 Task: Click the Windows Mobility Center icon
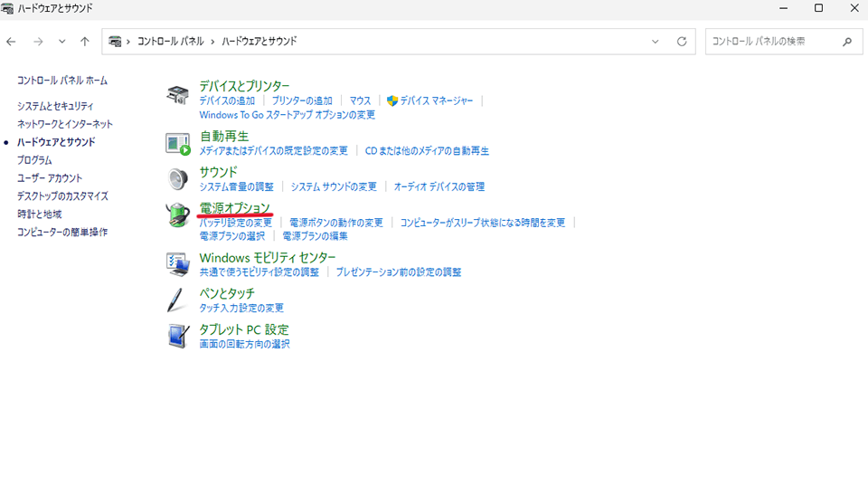(177, 263)
